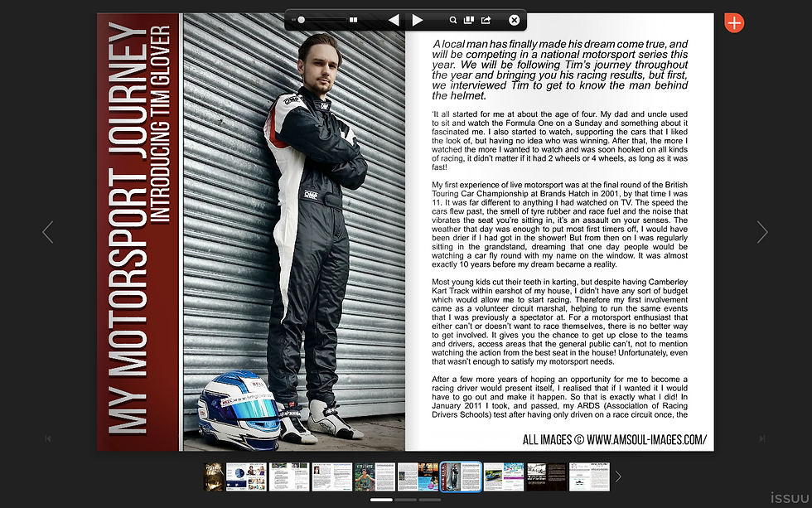Open third thumbnail with two text pages

[x=289, y=477]
